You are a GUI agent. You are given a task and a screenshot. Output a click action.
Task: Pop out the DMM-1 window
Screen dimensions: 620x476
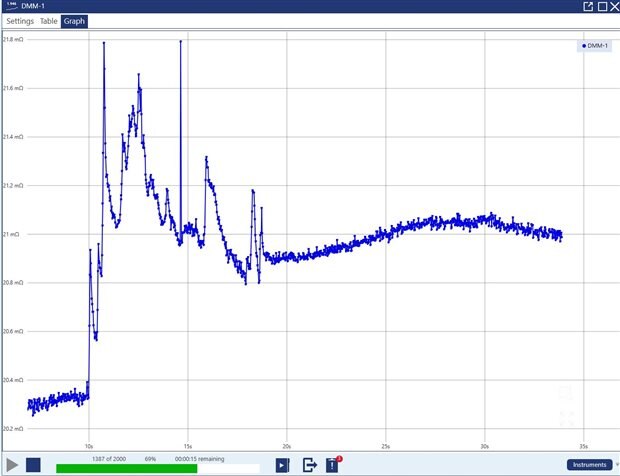pyautogui.click(x=589, y=6)
